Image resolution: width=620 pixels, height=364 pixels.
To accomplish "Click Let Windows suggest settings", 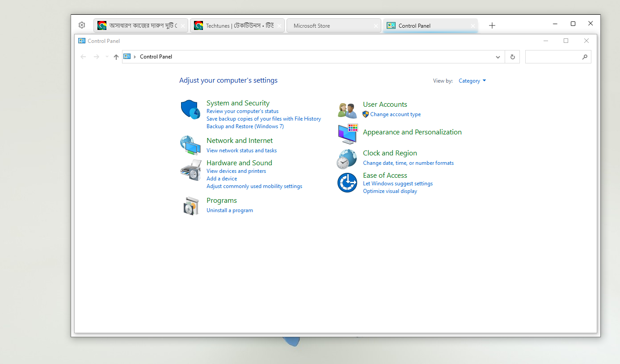I will coord(398,184).
